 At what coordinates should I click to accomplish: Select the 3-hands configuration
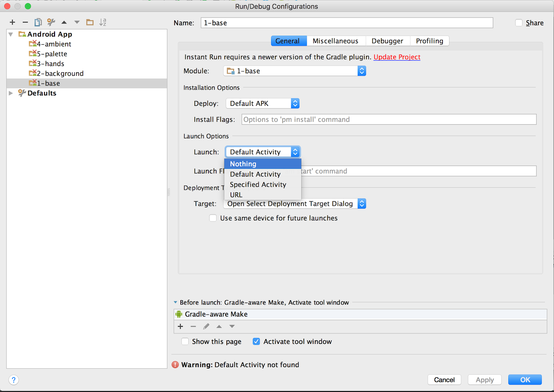pos(87,64)
